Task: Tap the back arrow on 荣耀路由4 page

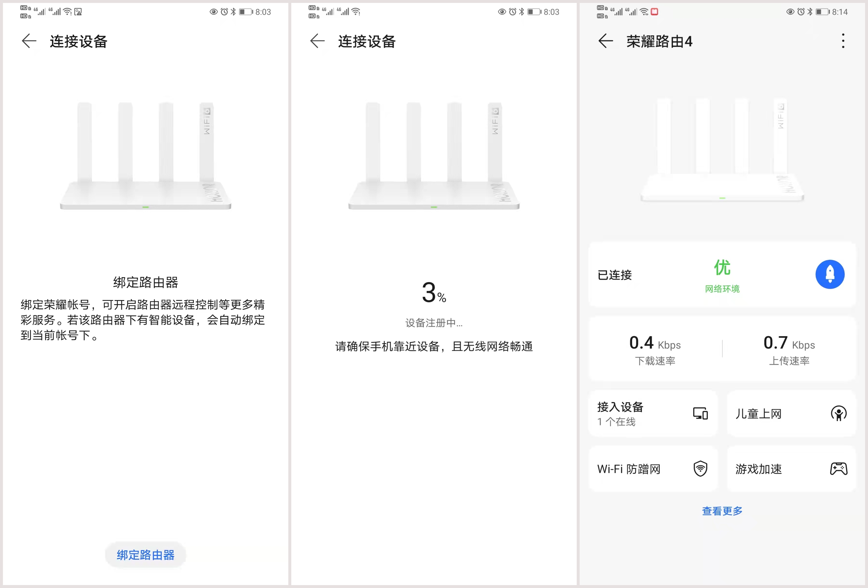Action: 605,41
